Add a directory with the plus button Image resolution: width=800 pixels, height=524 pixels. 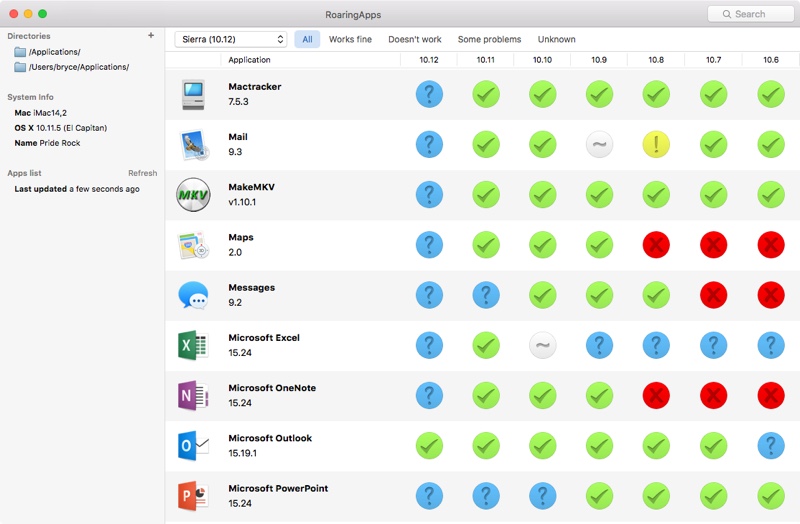coord(151,36)
